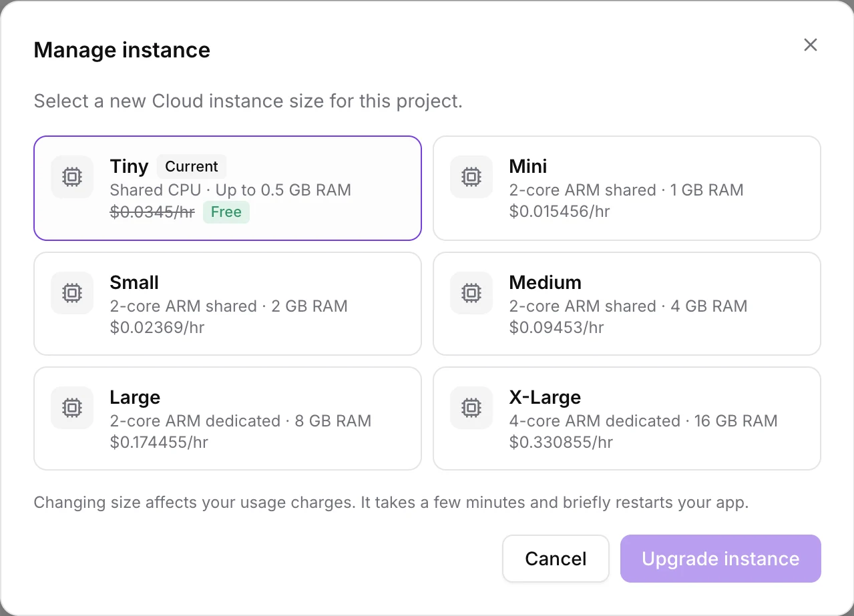The image size is (854, 616).
Task: Click the $0.015456/hr price text
Action: 560,212
